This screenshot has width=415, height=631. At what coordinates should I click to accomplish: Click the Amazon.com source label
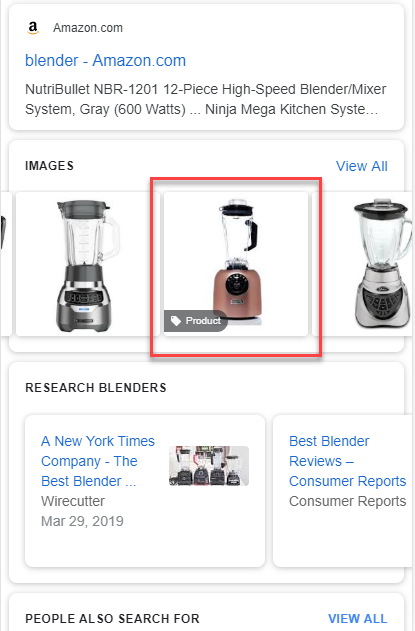[88, 28]
